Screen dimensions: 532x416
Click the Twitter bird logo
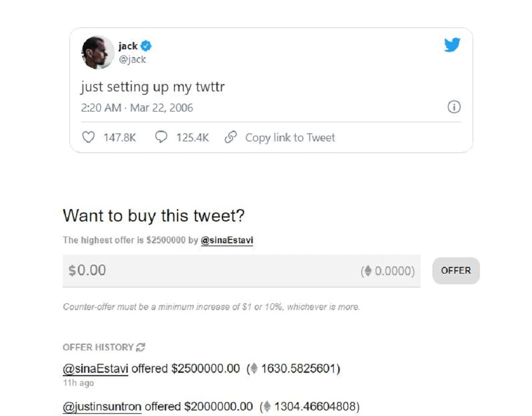pyautogui.click(x=452, y=45)
